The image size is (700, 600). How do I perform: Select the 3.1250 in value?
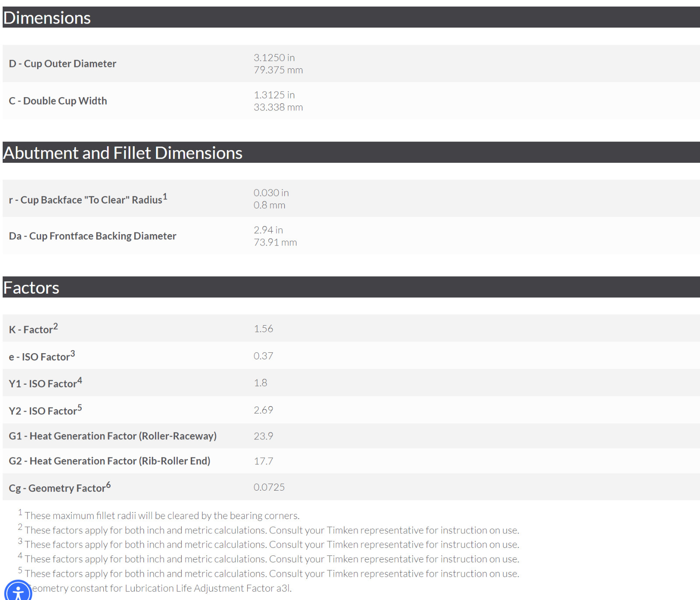click(x=274, y=58)
